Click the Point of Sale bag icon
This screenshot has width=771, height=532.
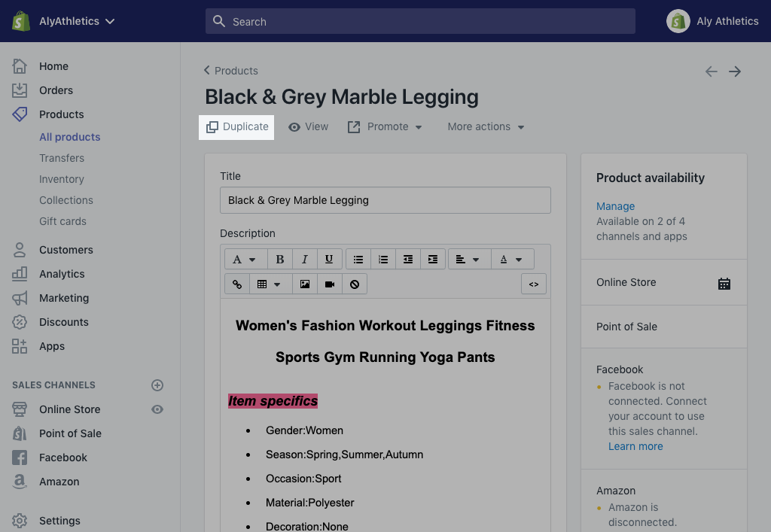tap(20, 433)
